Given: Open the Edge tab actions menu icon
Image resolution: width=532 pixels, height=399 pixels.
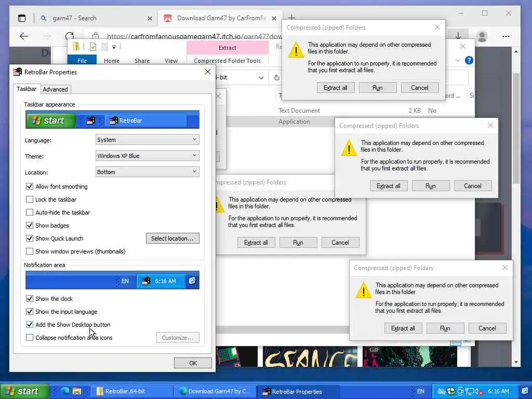Looking at the screenshot, I should click(x=22, y=18).
